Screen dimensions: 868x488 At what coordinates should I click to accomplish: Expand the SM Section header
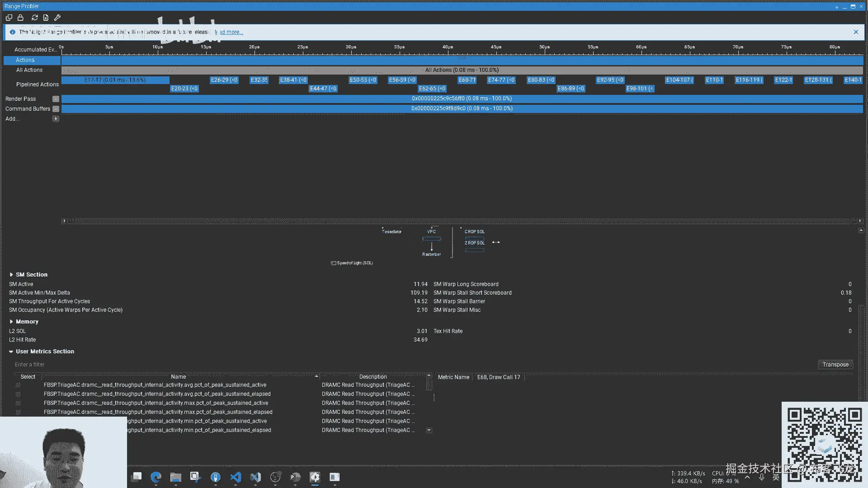[11, 275]
